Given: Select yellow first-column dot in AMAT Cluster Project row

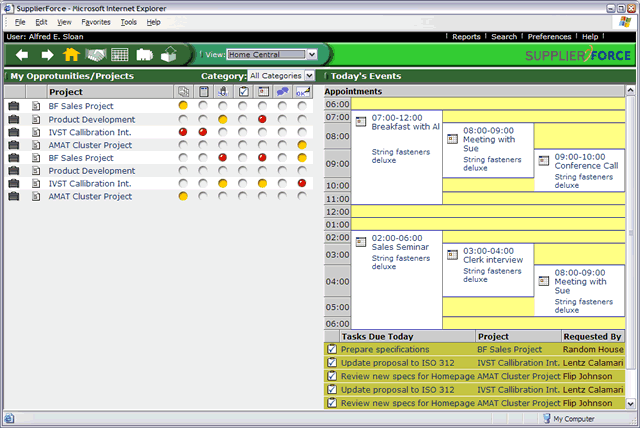Looking at the screenshot, I should pos(183,196).
